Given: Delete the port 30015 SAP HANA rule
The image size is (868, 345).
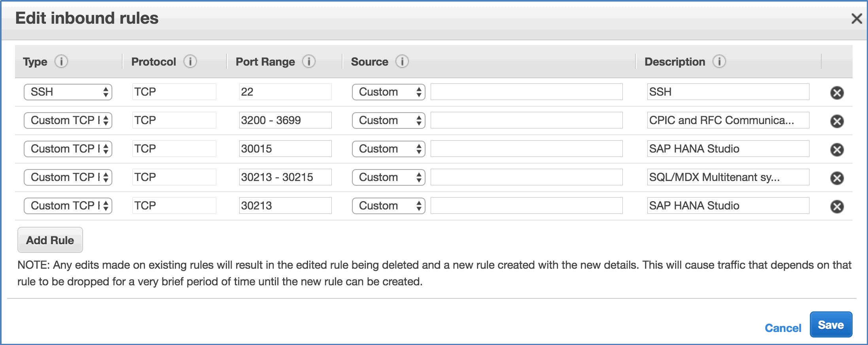Looking at the screenshot, I should click(837, 149).
